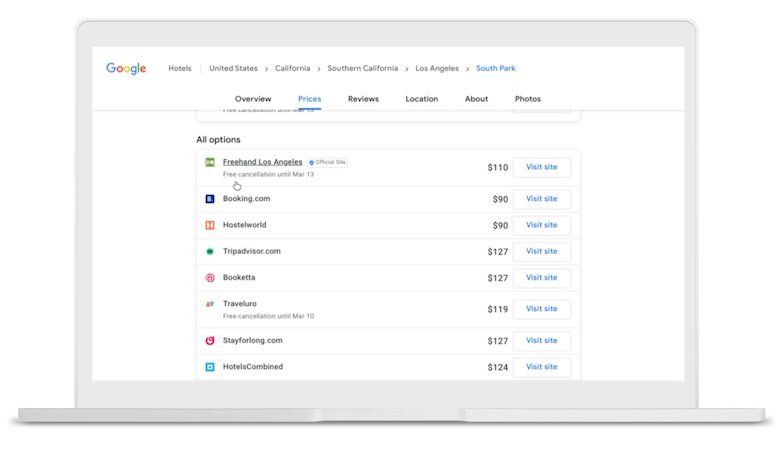Viewport: 780px width, 450px height.
Task: Visit site for Stayforlong.com offer
Action: (542, 341)
